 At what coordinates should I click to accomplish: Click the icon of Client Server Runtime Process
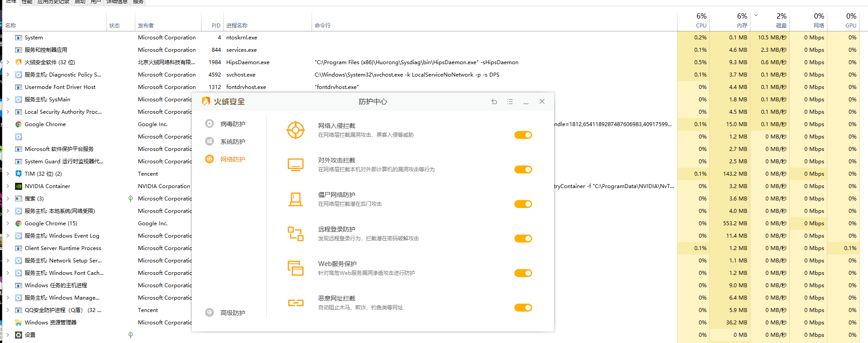coord(19,248)
